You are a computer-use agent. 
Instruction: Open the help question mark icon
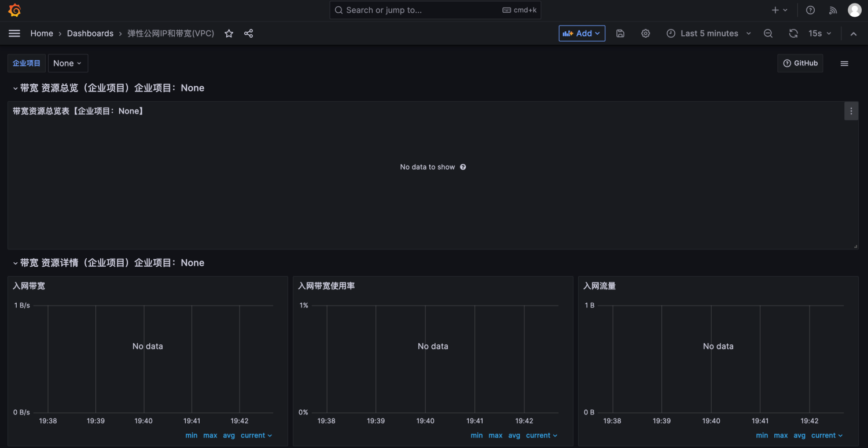click(x=811, y=10)
